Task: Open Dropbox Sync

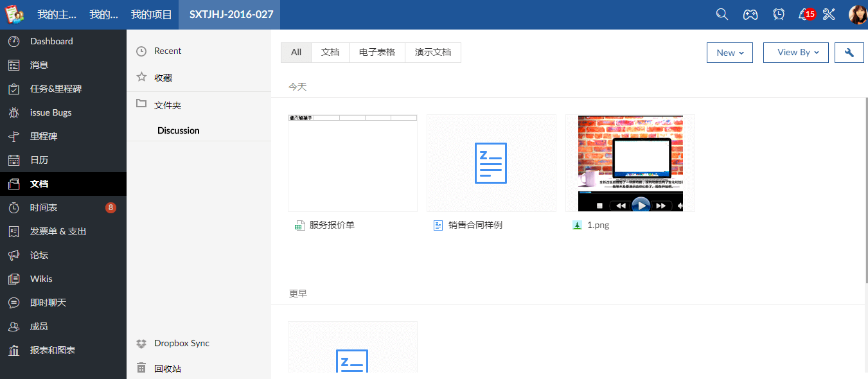Action: coord(181,343)
